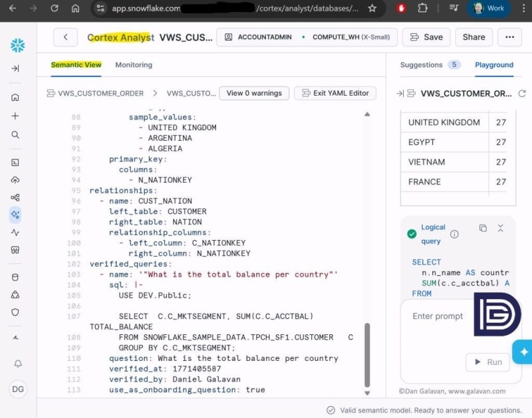This screenshot has height=418, width=532.
Task: Click the search magnifier in the sidebar
Action: click(15, 135)
